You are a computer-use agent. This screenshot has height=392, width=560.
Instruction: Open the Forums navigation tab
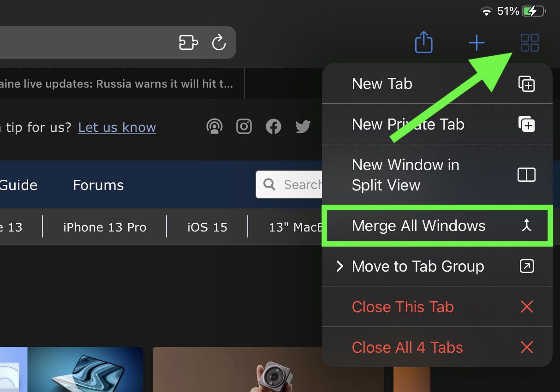tap(98, 185)
